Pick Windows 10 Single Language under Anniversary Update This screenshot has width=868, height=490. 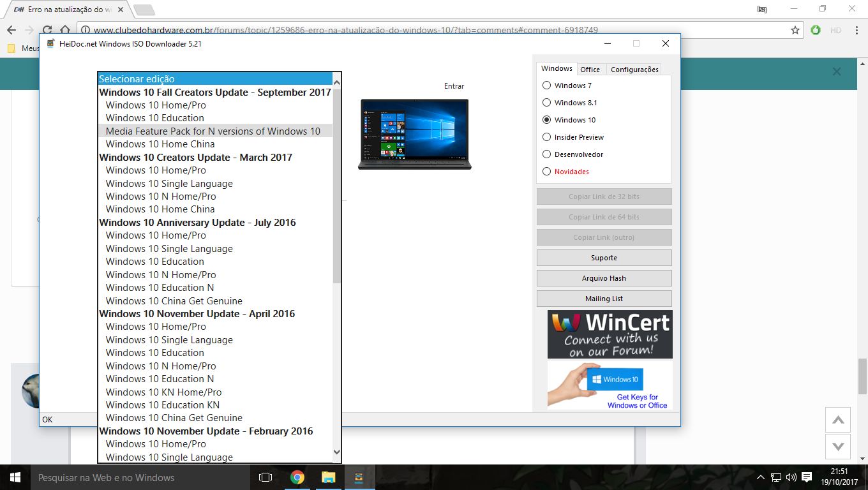(x=215, y=249)
